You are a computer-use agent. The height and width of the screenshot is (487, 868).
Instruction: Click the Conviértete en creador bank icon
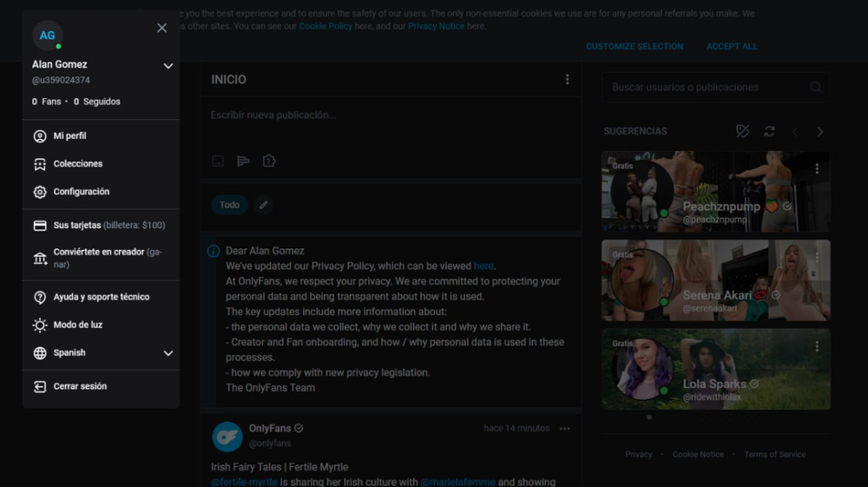pos(40,258)
